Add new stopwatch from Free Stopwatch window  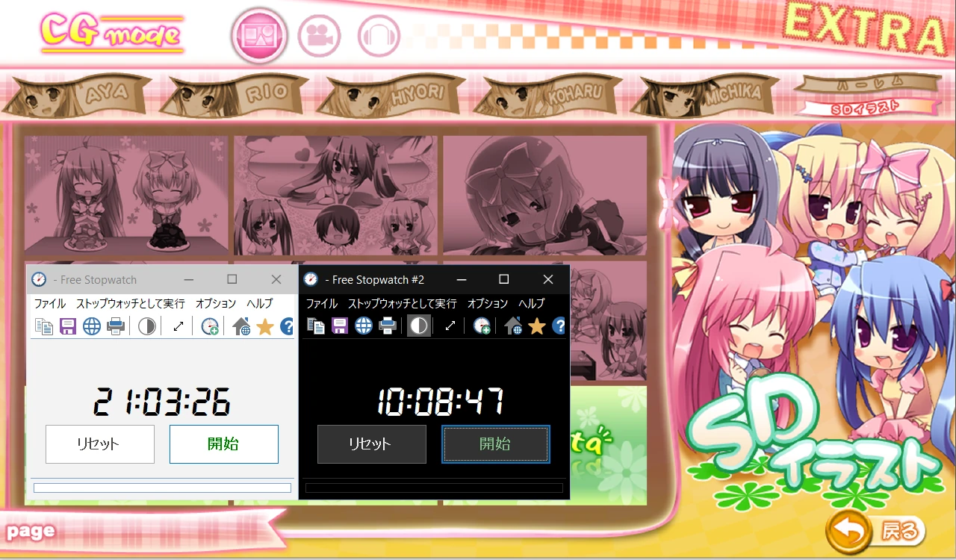pyautogui.click(x=210, y=326)
